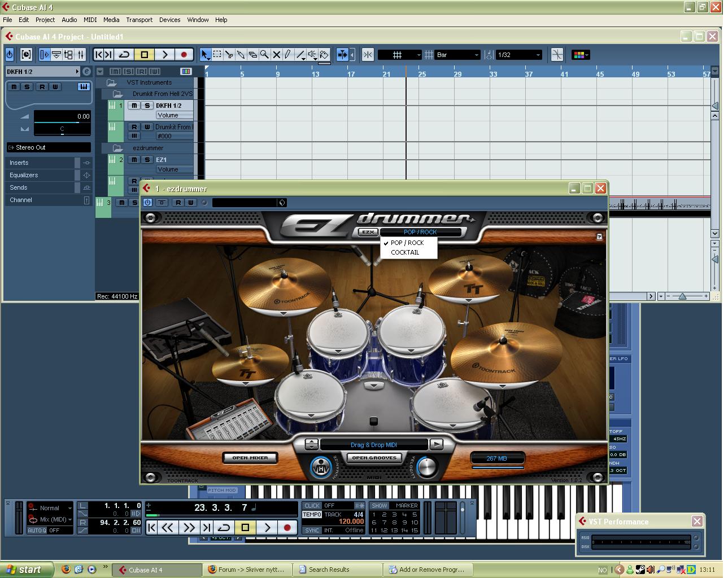Toggle Snap on/off in the toolbar
Image resolution: width=728 pixels, height=578 pixels.
[368, 55]
